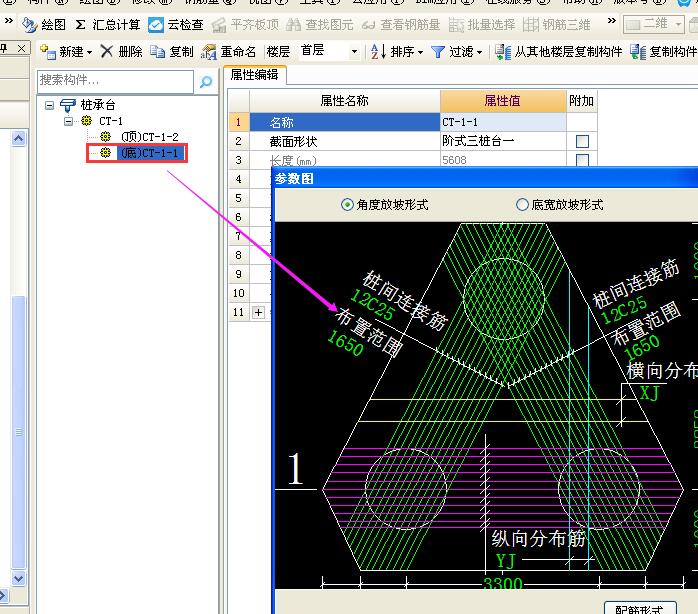698x614 pixels.
Task: Click the XJ rebar parameter
Action: [649, 393]
